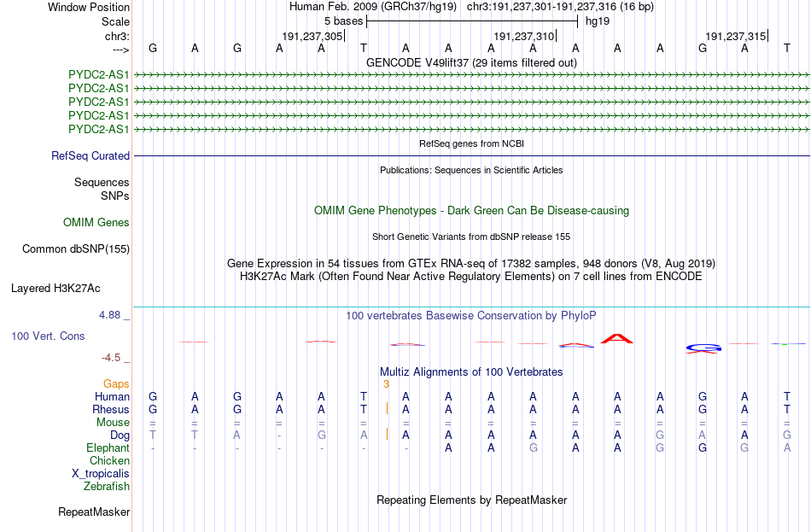Screen dimensions: 811x532
Task: Click the hg19 label beside scale bar
Action: tap(598, 21)
